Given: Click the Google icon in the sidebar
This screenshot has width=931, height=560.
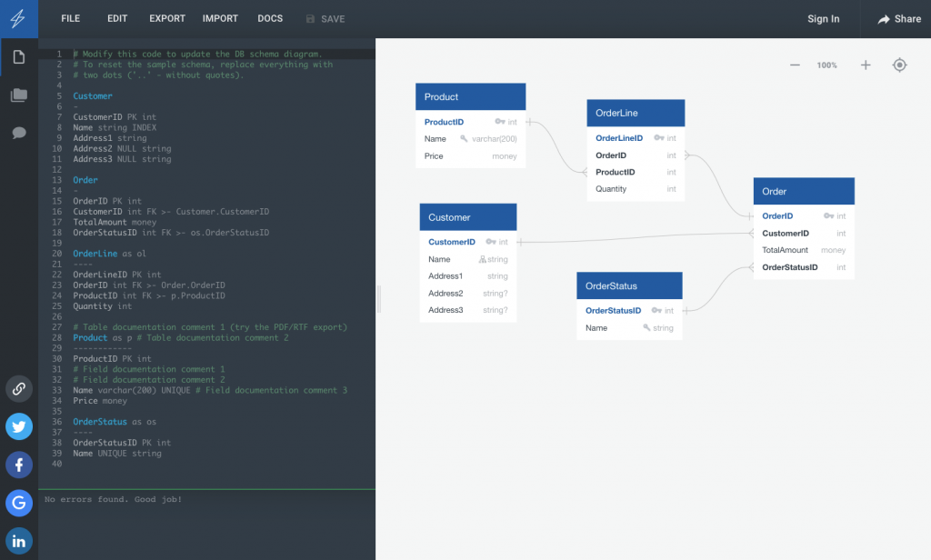Looking at the screenshot, I should (18, 503).
